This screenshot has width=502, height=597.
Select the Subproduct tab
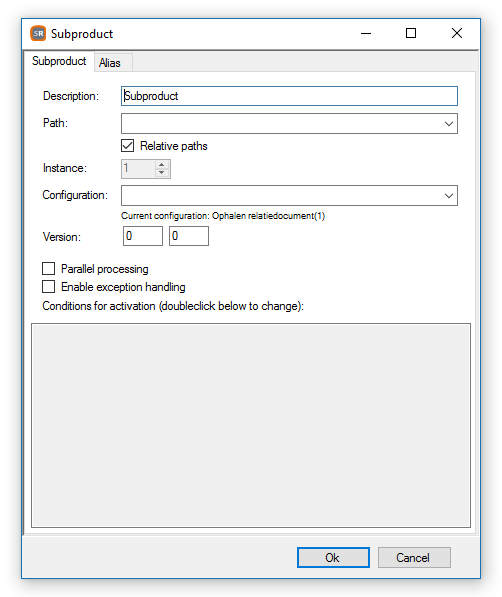point(59,61)
